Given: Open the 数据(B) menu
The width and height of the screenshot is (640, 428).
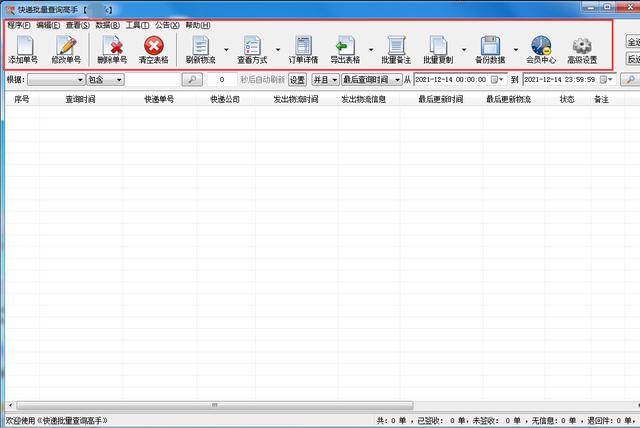Looking at the screenshot, I should pos(107,25).
